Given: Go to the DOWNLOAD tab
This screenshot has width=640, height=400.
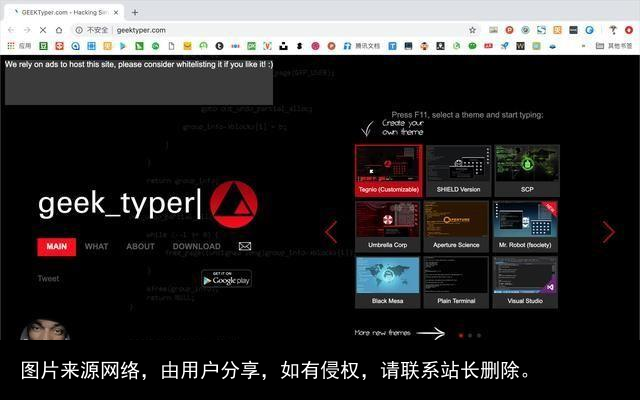Looking at the screenshot, I should (x=196, y=247).
